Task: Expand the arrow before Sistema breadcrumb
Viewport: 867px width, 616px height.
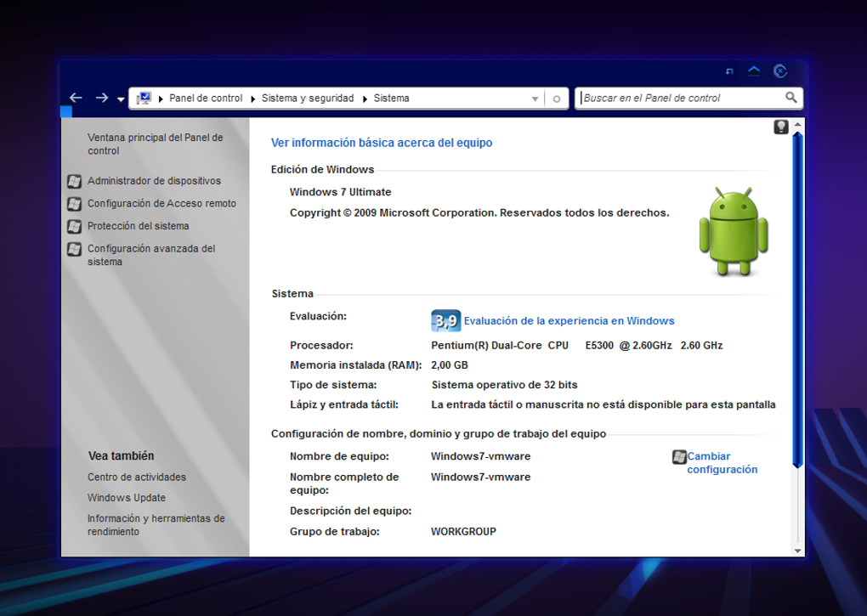Action: pyautogui.click(x=365, y=99)
